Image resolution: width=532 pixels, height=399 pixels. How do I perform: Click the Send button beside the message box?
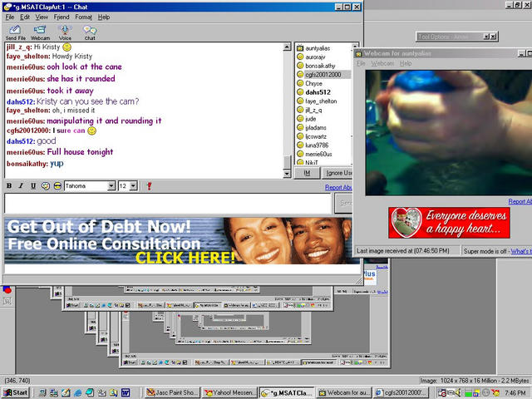coord(343,203)
